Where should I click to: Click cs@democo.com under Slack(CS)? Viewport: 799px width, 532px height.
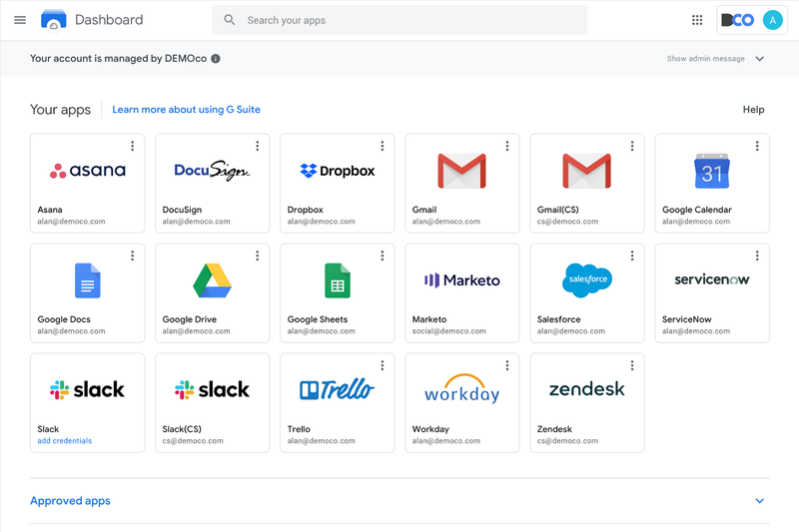click(x=193, y=441)
